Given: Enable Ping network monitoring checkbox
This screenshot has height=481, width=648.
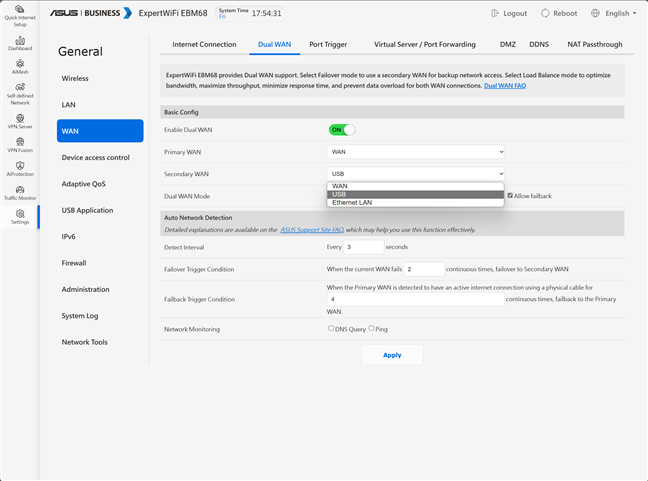Looking at the screenshot, I should point(371,328).
